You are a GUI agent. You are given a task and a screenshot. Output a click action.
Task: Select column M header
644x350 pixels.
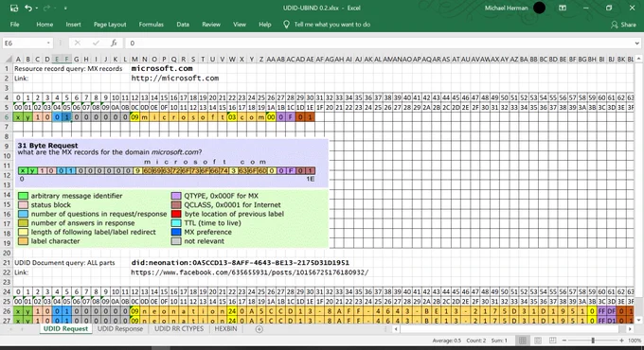coord(134,59)
